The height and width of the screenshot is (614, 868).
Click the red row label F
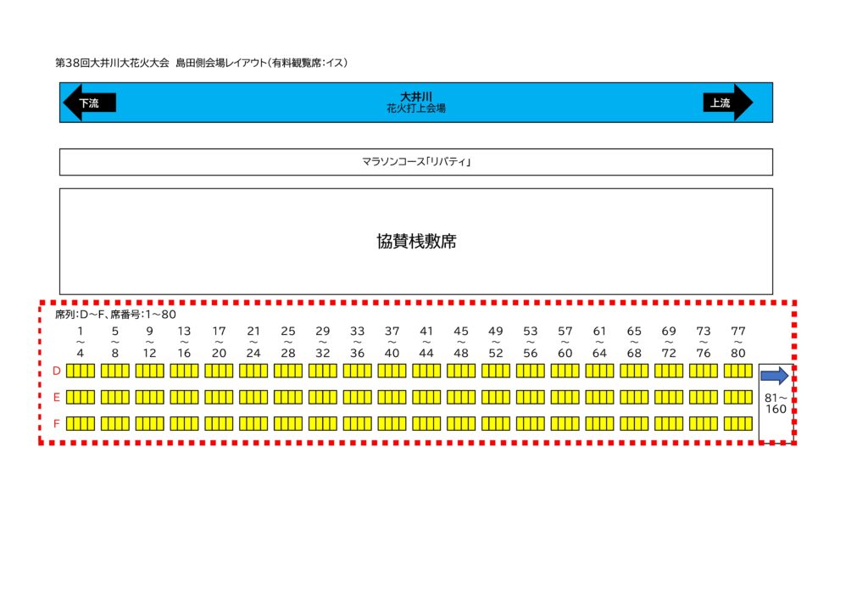[x=57, y=424]
